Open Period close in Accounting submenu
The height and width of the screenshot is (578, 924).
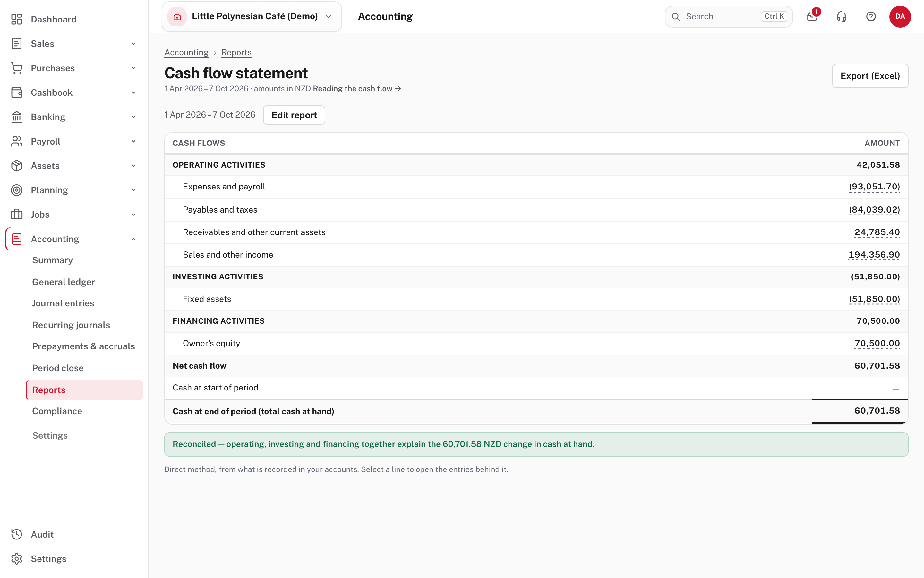[x=58, y=368]
